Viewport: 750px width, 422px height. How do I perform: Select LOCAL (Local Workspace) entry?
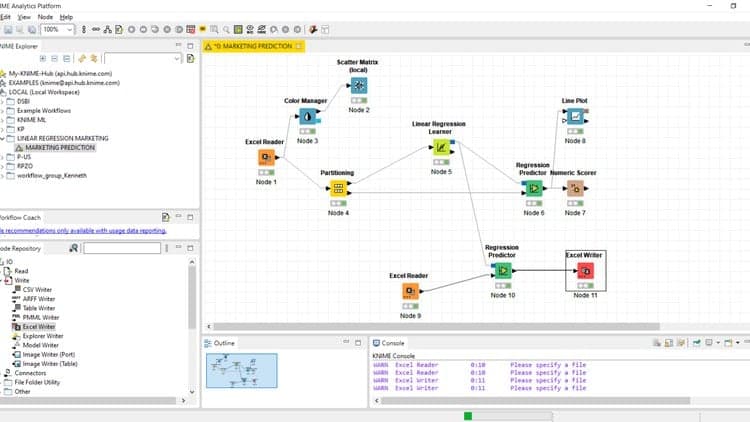click(44, 92)
